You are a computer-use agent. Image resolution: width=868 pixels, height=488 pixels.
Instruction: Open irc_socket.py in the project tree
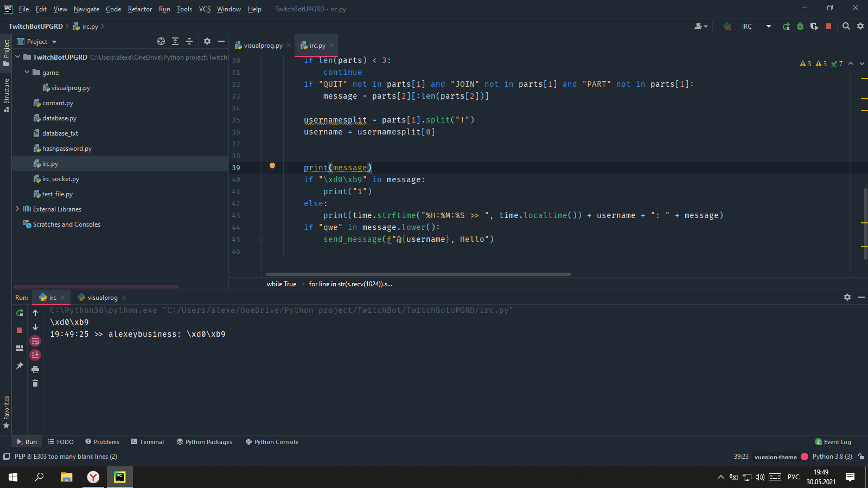pos(60,179)
